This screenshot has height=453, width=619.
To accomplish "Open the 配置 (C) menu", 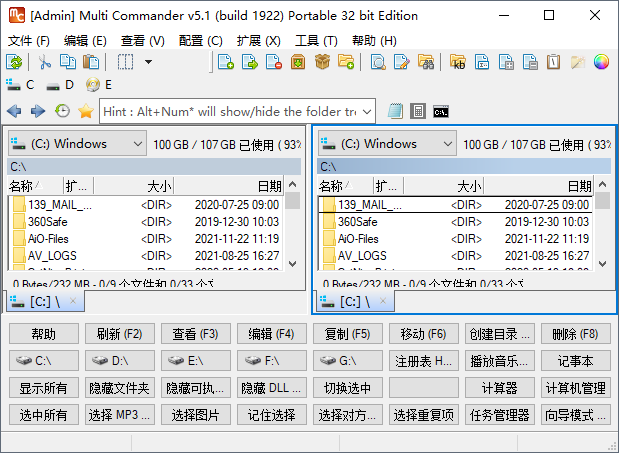I will [x=201, y=41].
